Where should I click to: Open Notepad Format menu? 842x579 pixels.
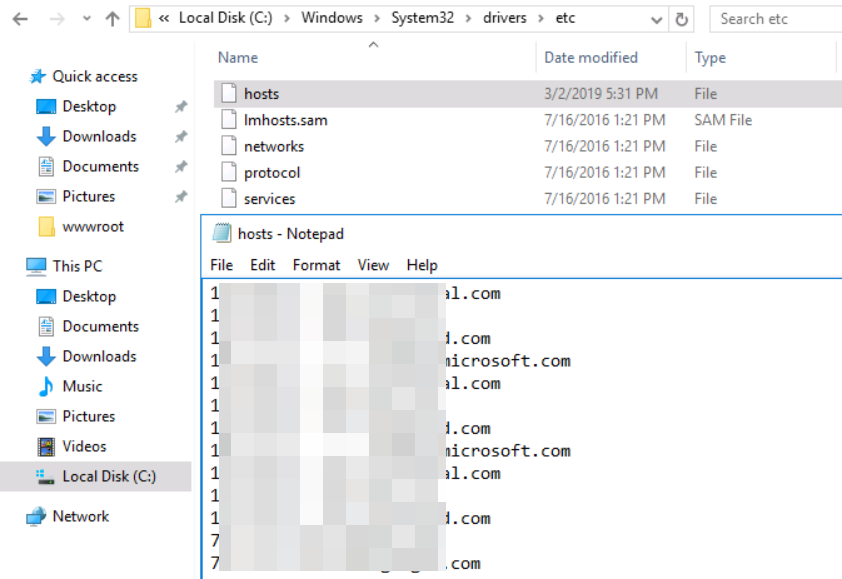tap(316, 265)
